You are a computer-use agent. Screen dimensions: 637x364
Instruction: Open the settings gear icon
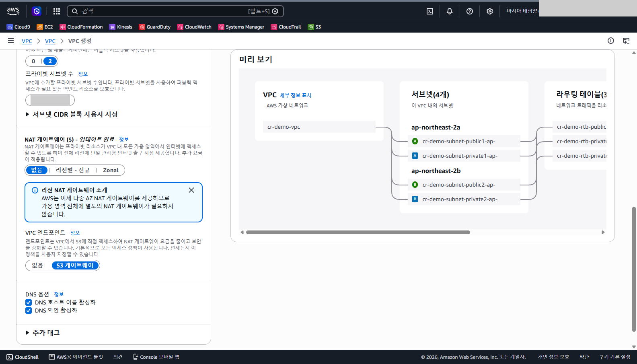(489, 11)
